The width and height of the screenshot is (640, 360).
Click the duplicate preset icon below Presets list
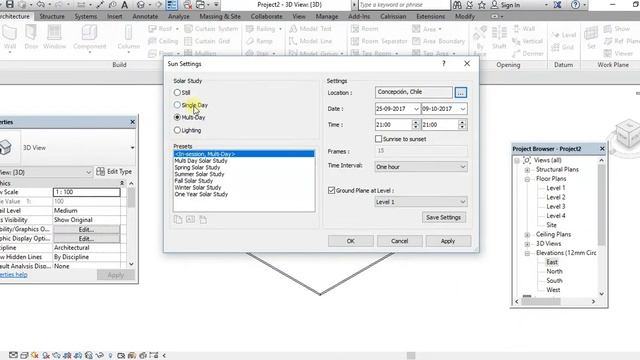[178, 220]
